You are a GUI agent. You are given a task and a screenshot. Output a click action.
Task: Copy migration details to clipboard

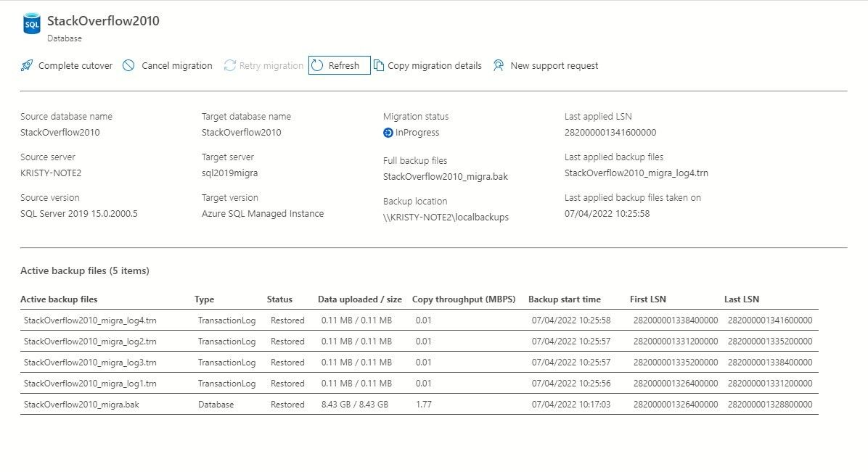coord(428,65)
